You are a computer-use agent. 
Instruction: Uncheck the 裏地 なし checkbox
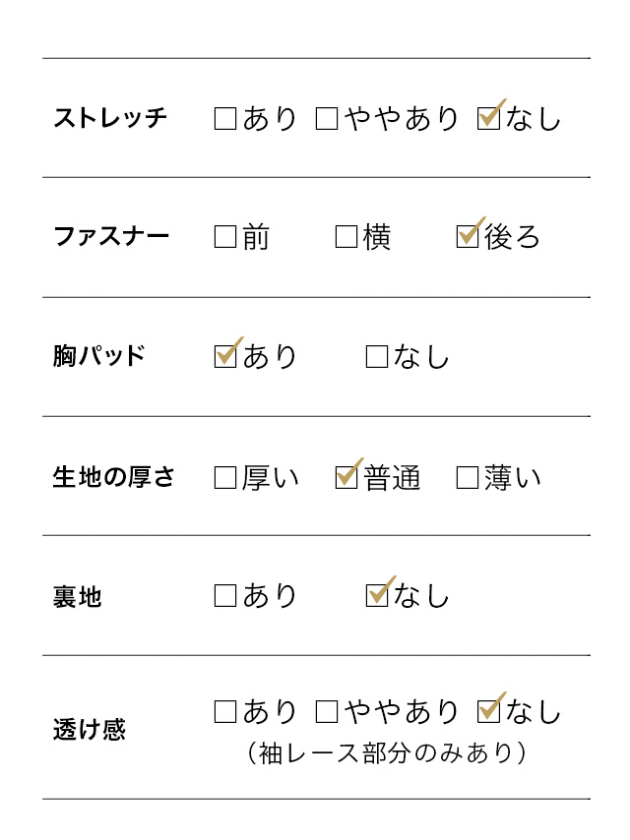coord(377,596)
